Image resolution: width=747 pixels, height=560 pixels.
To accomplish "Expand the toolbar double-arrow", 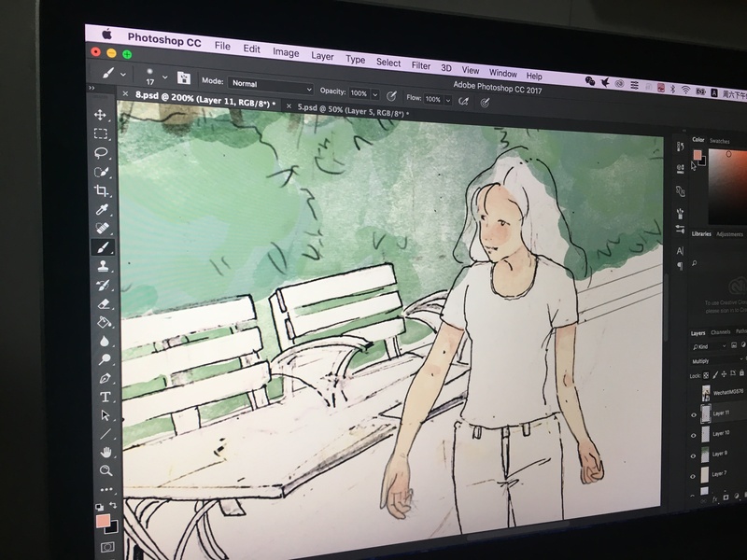I will tap(92, 88).
